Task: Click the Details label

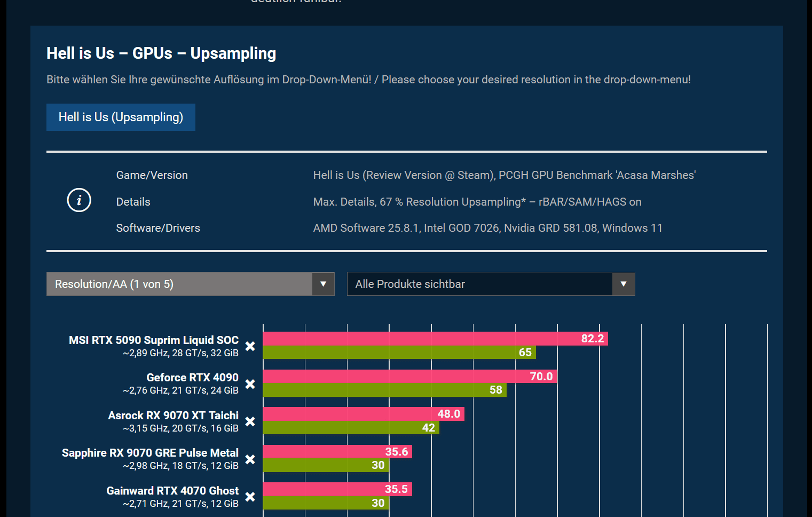Action: click(133, 202)
